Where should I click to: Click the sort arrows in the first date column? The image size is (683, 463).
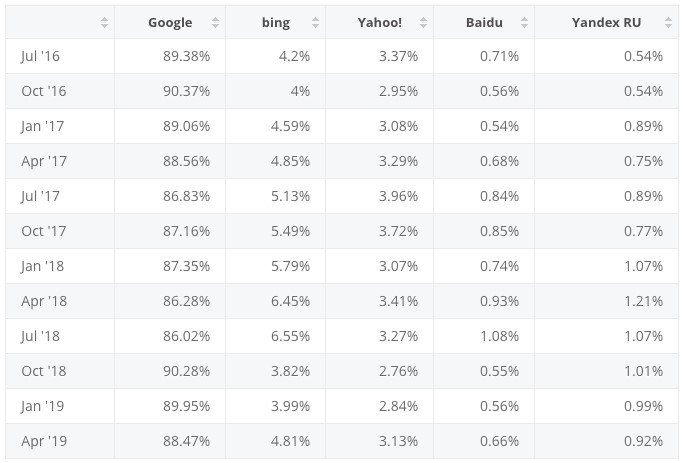104,22
